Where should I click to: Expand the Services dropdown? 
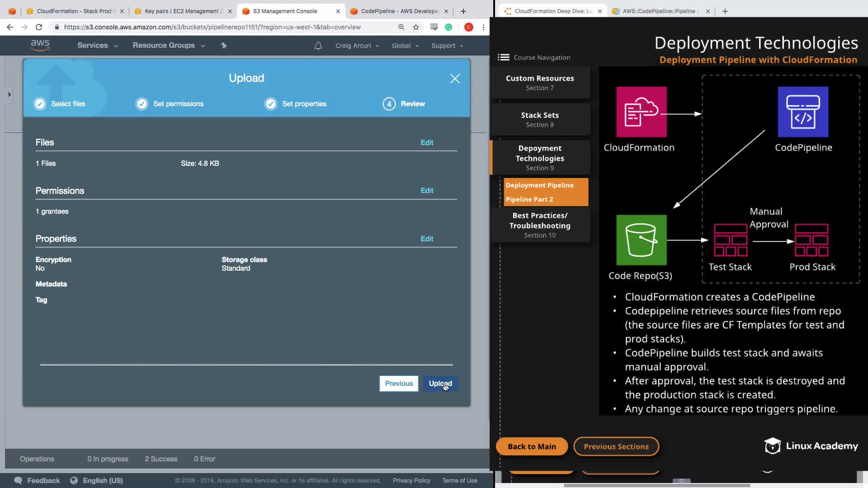tap(97, 46)
